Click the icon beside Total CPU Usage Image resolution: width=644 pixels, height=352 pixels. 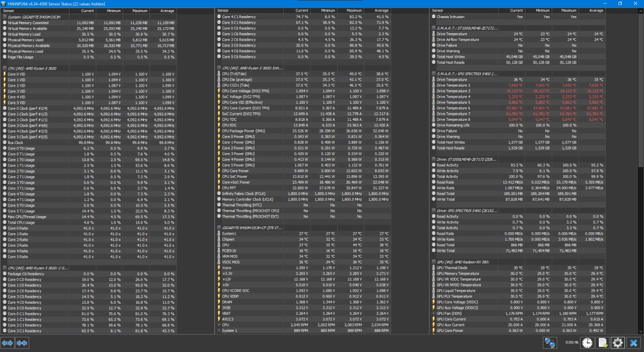4,223
